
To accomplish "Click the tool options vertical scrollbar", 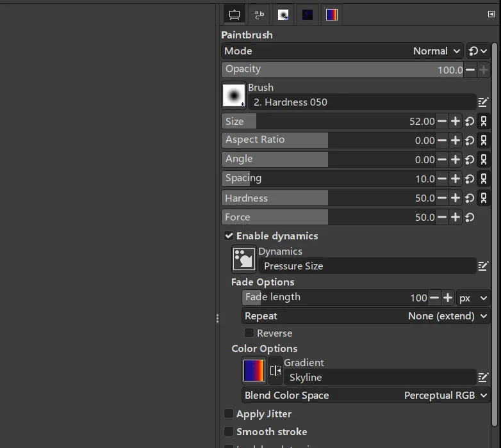I will point(495,234).
